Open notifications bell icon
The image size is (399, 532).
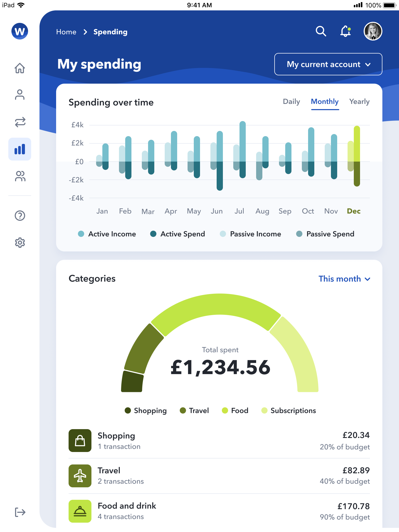coord(346,31)
